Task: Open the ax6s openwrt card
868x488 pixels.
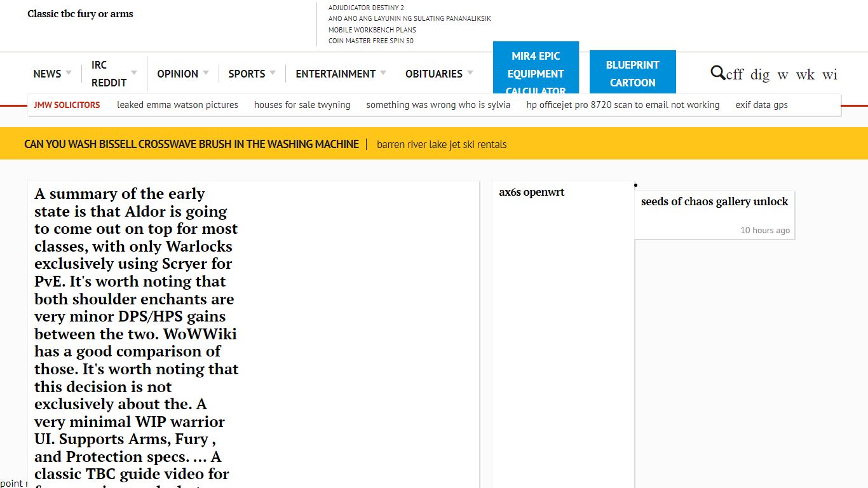Action: 532,193
